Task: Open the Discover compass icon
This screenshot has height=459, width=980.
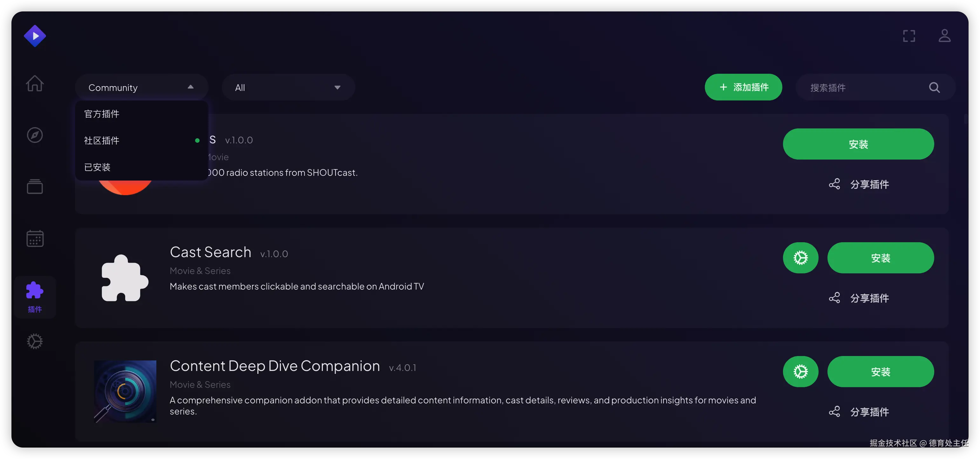Action: point(35,135)
